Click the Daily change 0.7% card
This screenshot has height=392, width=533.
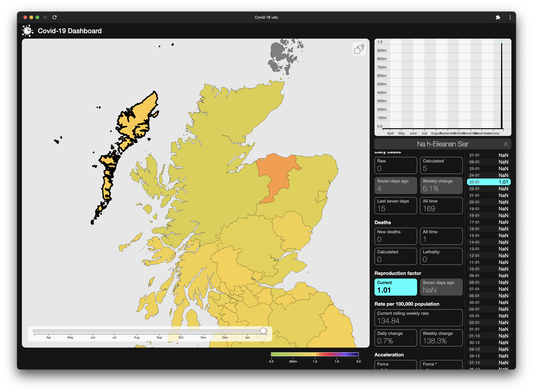(x=396, y=338)
